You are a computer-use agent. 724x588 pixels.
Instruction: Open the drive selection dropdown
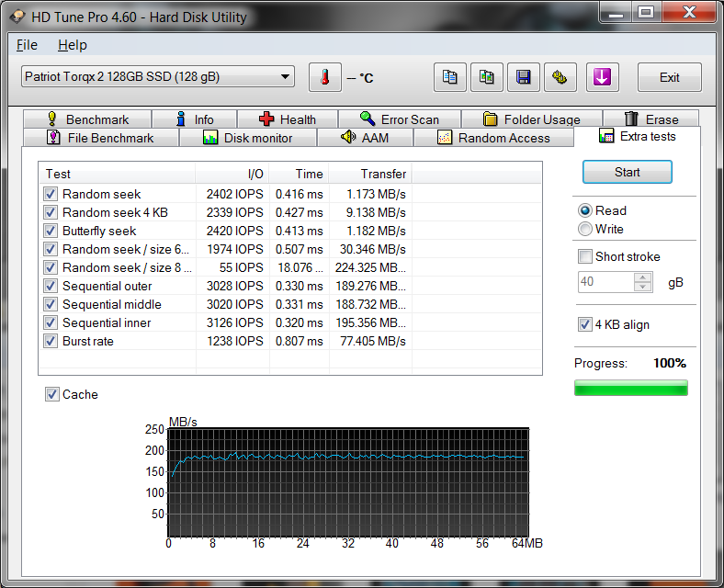(x=285, y=77)
